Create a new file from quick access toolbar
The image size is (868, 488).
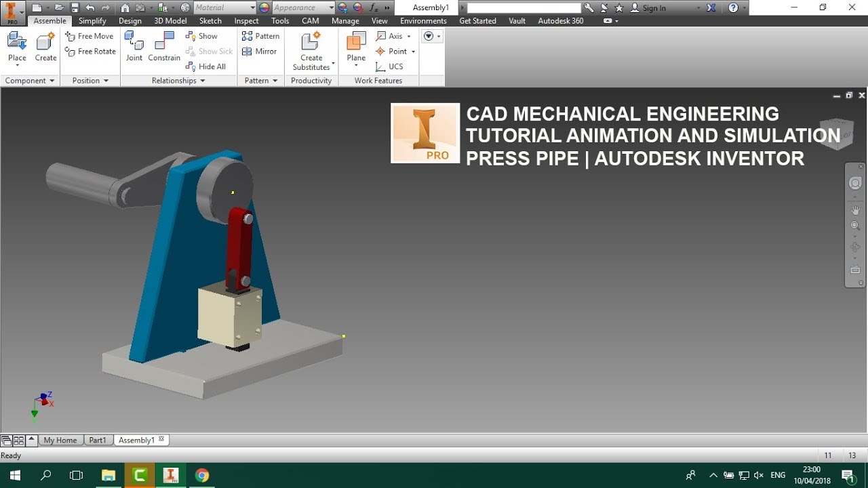[x=37, y=8]
